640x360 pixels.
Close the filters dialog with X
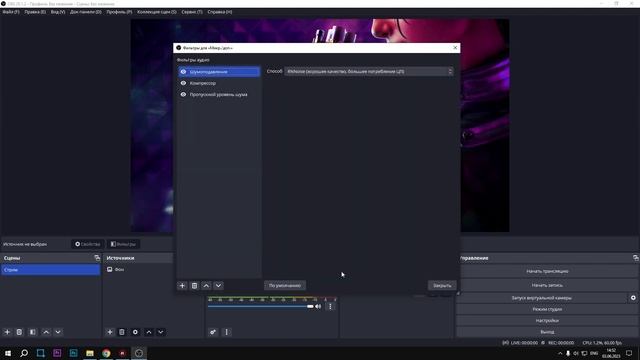tap(455, 48)
